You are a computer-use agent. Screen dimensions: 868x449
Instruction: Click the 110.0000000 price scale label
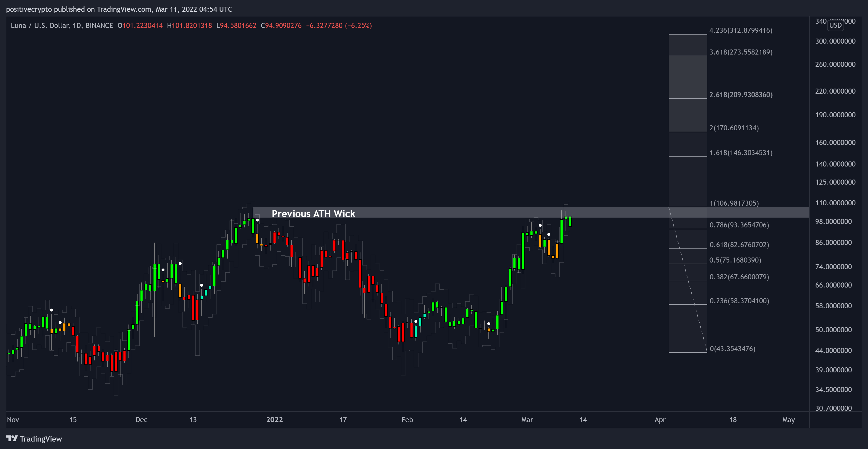click(x=835, y=203)
